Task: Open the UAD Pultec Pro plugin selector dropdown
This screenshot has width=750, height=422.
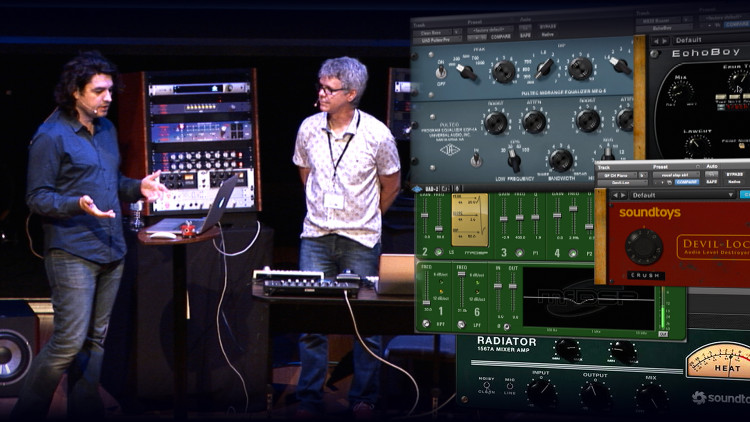Action: (438, 40)
